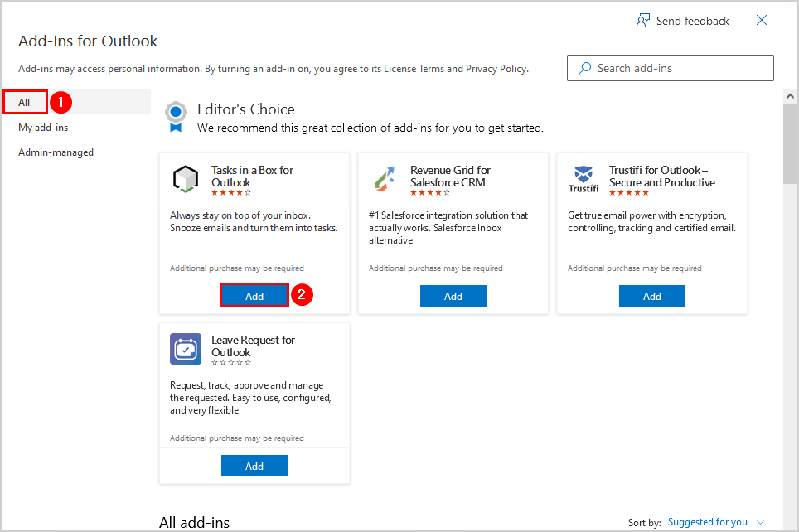
Task: Add Revenue Grid for Salesforce CRM
Action: [453, 296]
